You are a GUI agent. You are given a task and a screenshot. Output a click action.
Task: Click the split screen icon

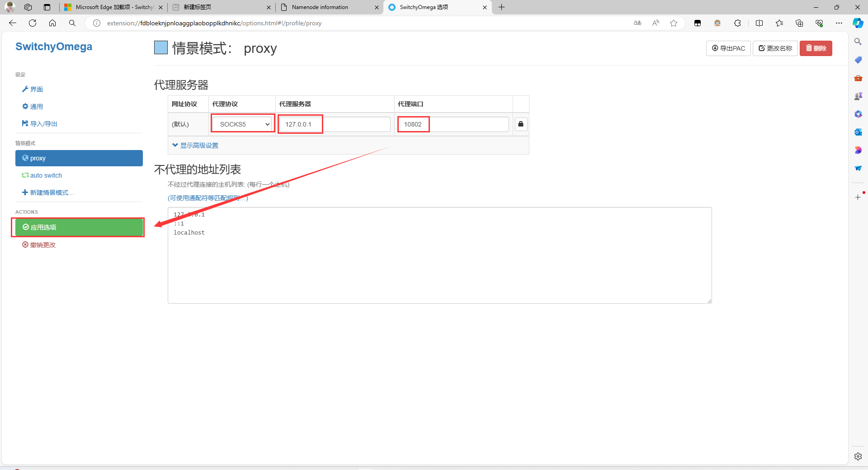[x=759, y=23]
